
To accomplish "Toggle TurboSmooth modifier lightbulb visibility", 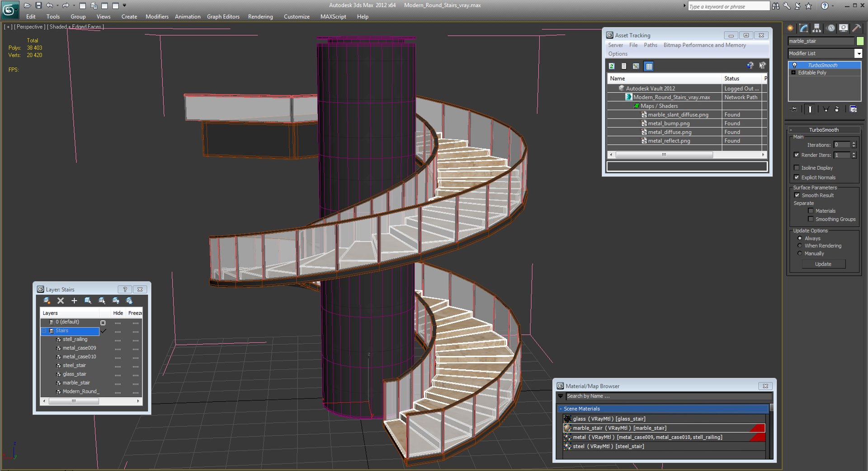I will tap(794, 65).
